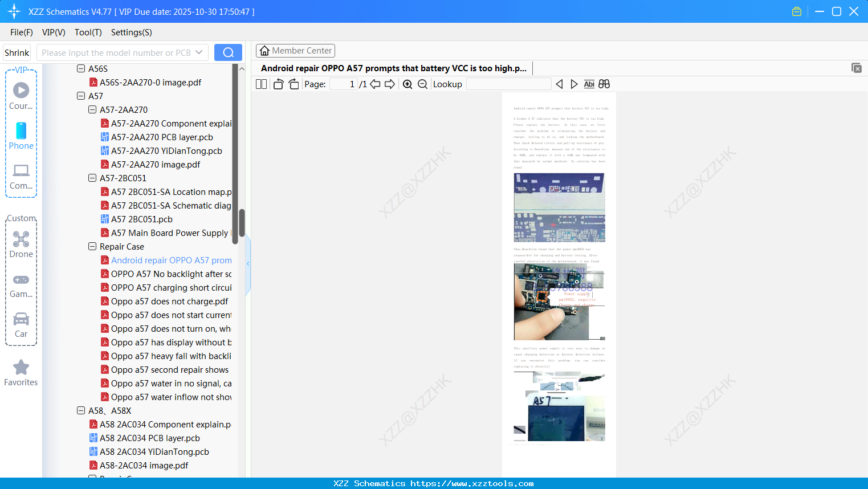Open the Course section in the sidebar
The height and width of the screenshot is (489, 868).
[21, 96]
